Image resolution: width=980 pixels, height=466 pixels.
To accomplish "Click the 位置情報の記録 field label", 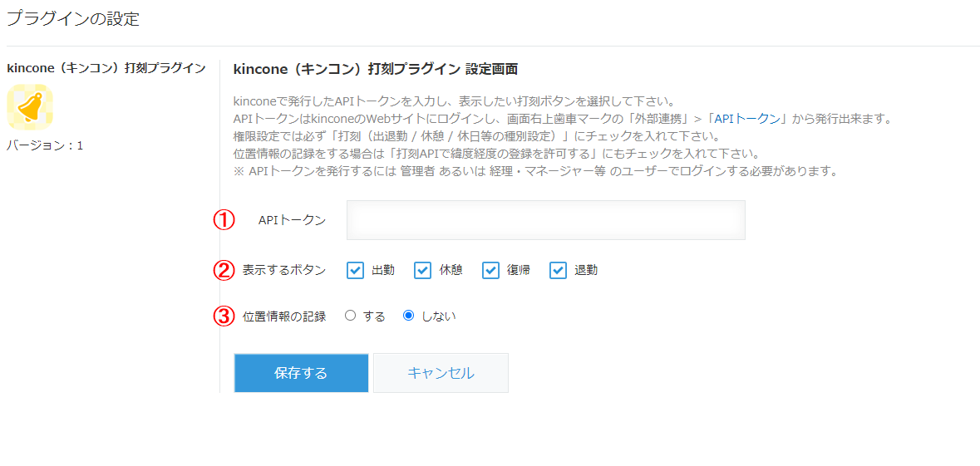I will pyautogui.click(x=284, y=316).
